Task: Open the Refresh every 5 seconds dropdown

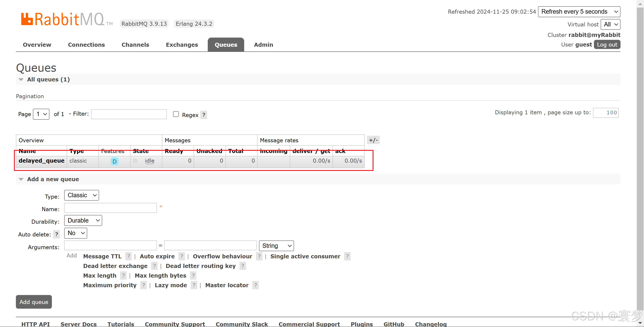Action: [x=579, y=12]
